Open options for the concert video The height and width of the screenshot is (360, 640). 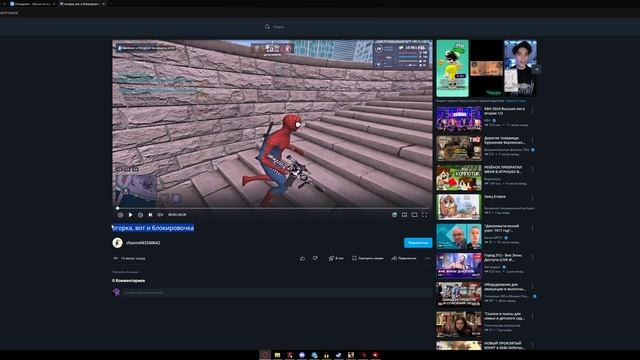[533, 257]
